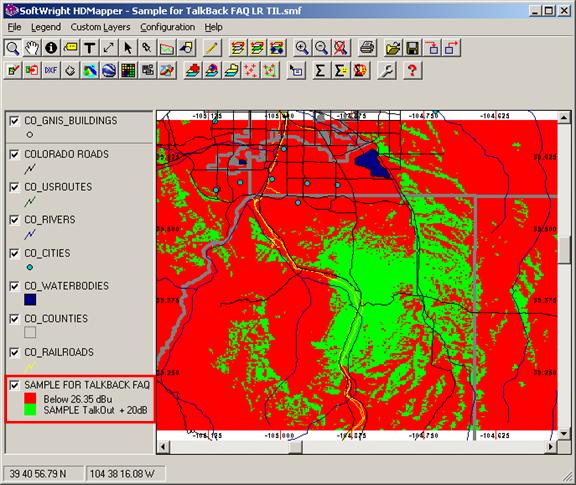
Task: Click the scattered red stars icon
Action: [x=251, y=70]
